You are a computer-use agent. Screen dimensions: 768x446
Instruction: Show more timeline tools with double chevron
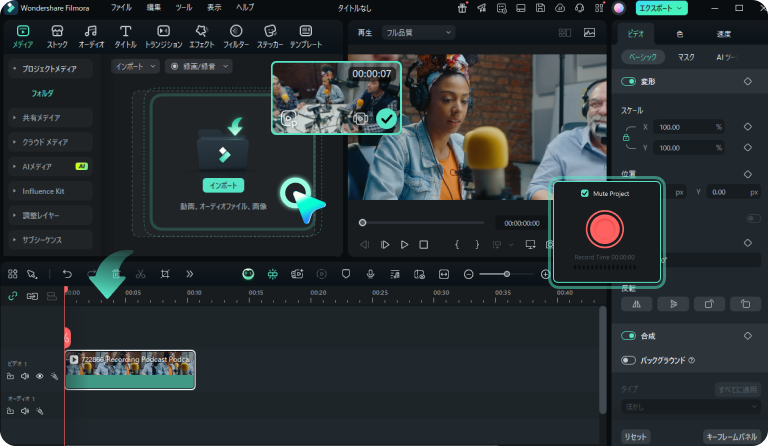tap(190, 274)
